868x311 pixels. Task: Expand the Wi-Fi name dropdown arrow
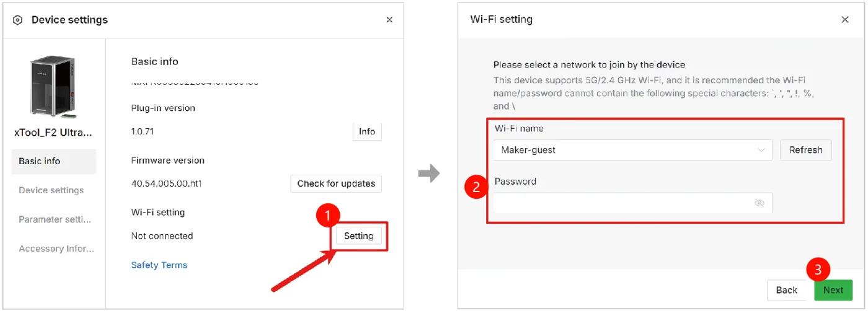[761, 150]
